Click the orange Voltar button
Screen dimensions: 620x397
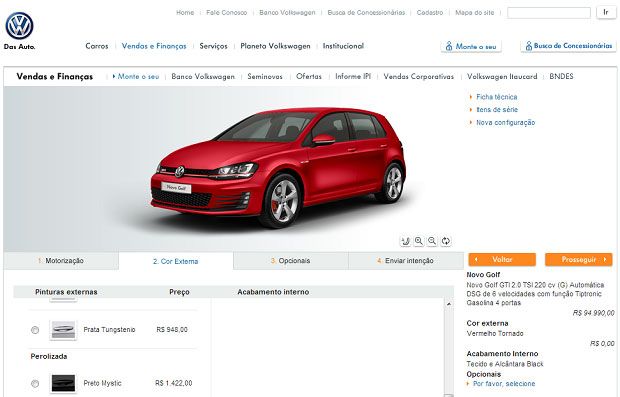[502, 260]
